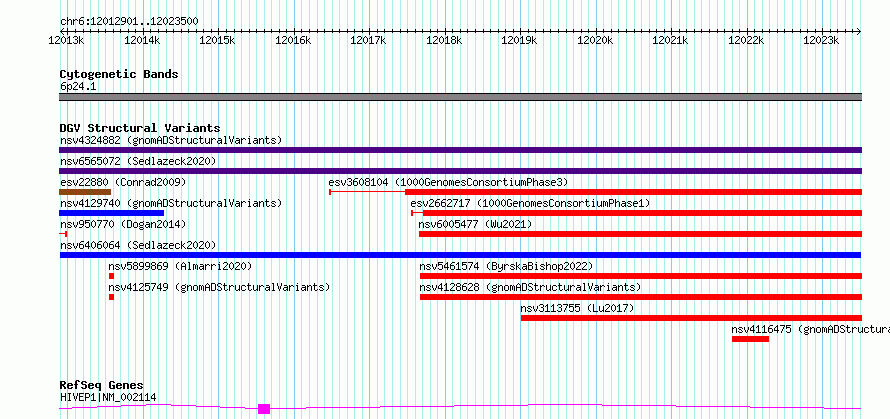Click the chr6:12012901..12023500 region label
Image resolution: width=890 pixels, height=419 pixels.
click(129, 21)
